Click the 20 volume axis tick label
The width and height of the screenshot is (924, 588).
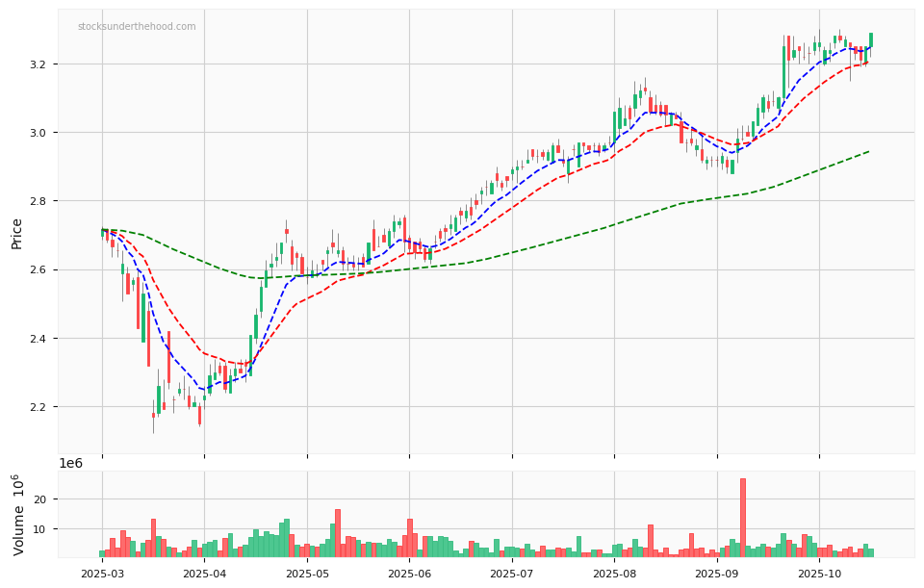click(42, 499)
